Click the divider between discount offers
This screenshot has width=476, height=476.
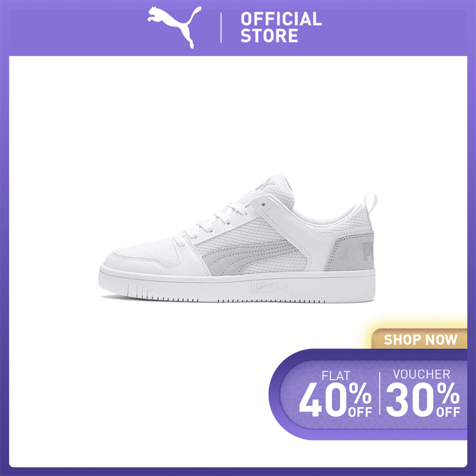(x=379, y=393)
